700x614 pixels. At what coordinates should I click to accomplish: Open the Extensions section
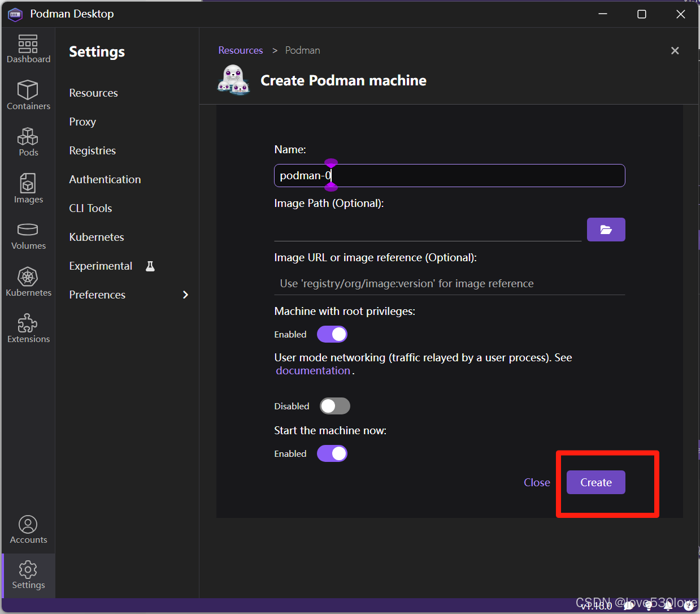click(x=28, y=328)
